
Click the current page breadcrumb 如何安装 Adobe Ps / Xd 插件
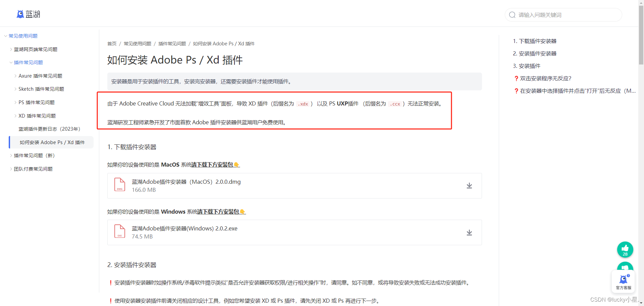(x=224, y=44)
